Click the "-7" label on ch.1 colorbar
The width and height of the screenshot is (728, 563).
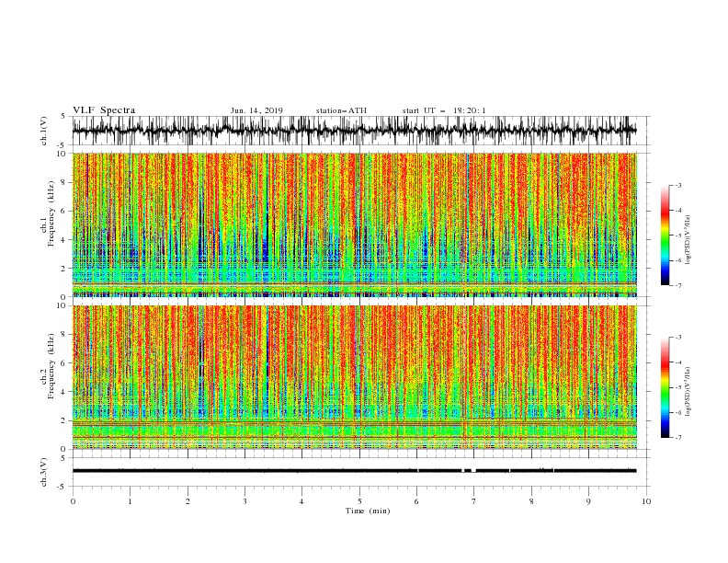click(x=678, y=285)
